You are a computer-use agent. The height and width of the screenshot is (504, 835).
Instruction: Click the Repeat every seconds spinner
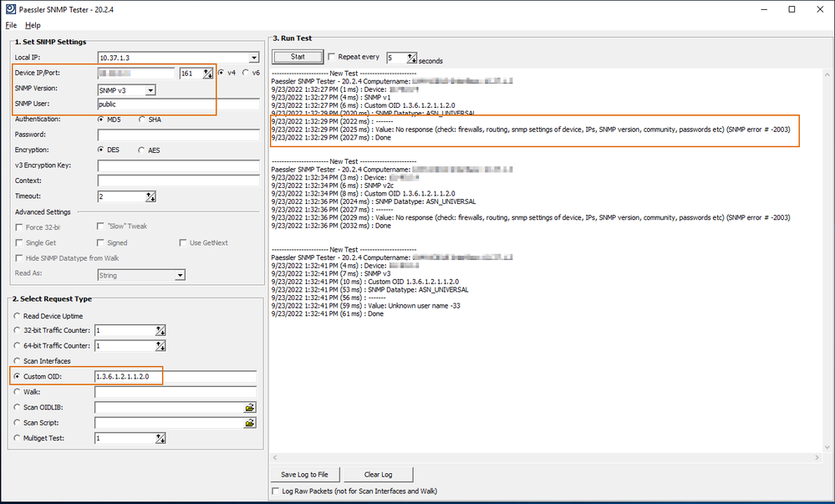click(411, 58)
